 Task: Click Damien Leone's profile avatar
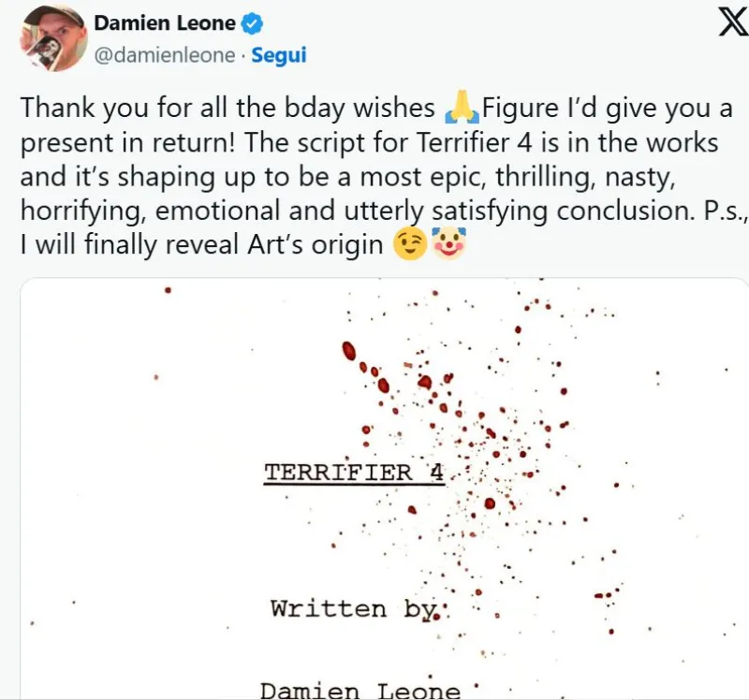54,37
